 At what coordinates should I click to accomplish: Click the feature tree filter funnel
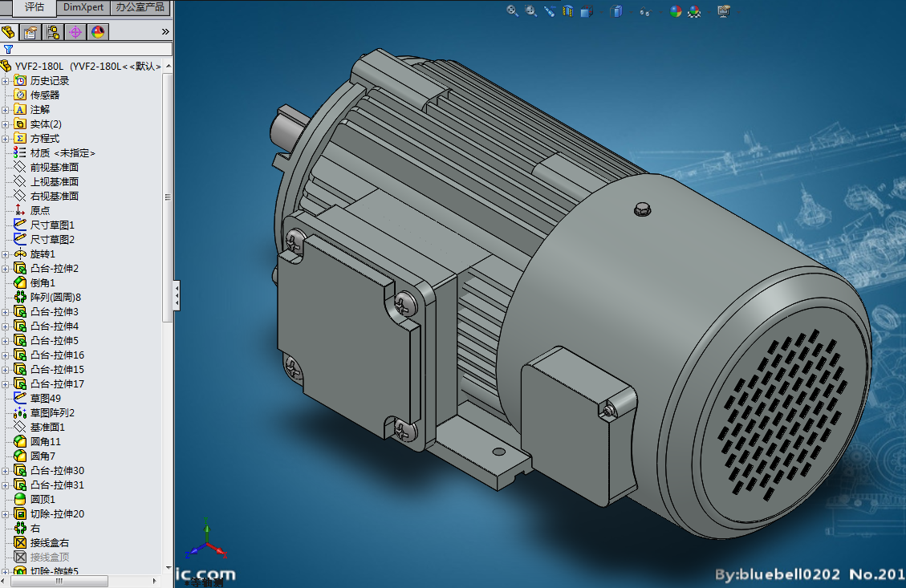tap(9, 49)
